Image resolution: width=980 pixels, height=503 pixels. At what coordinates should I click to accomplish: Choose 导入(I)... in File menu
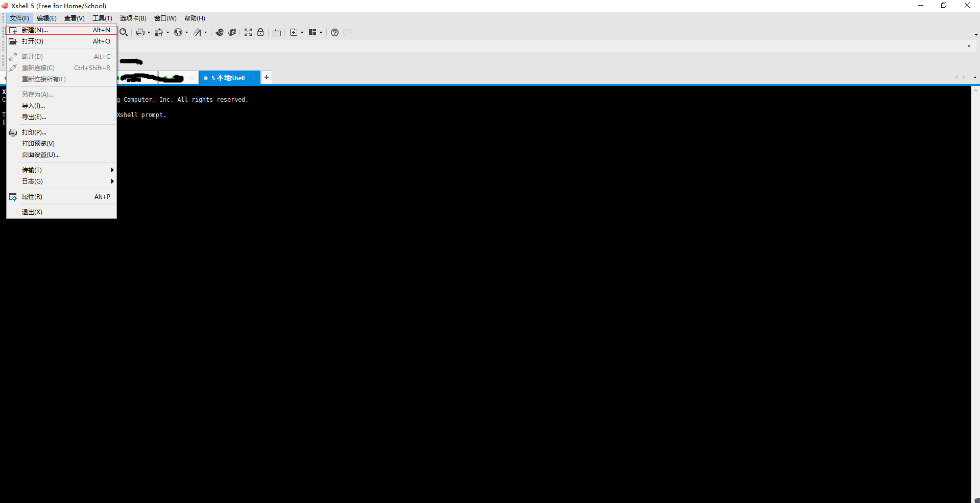(x=61, y=106)
